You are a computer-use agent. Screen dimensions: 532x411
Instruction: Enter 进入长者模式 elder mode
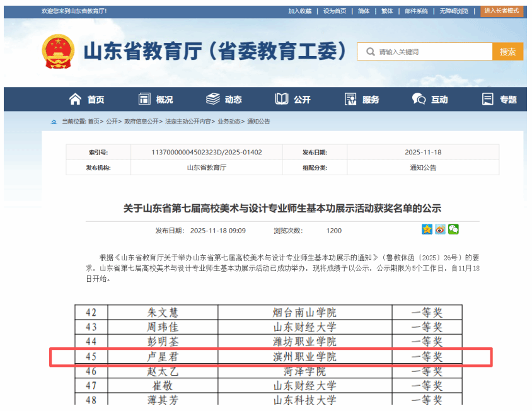502,11
